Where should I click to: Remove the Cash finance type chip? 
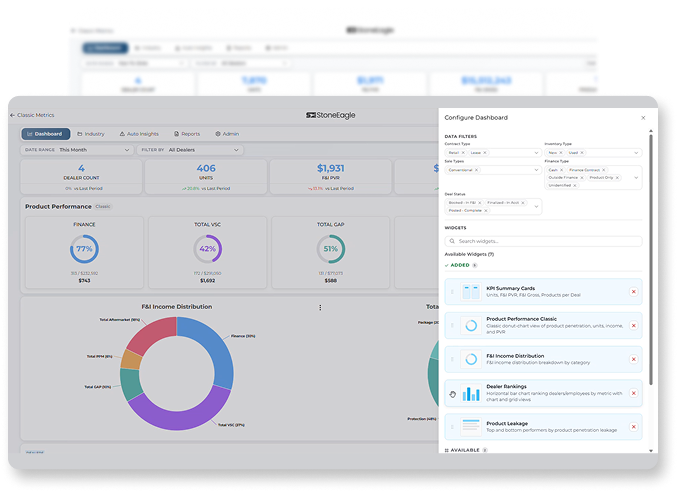coord(562,170)
